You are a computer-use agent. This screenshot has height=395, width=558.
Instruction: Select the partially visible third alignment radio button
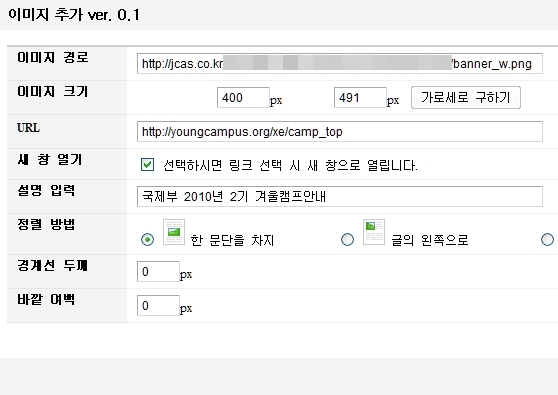click(547, 239)
